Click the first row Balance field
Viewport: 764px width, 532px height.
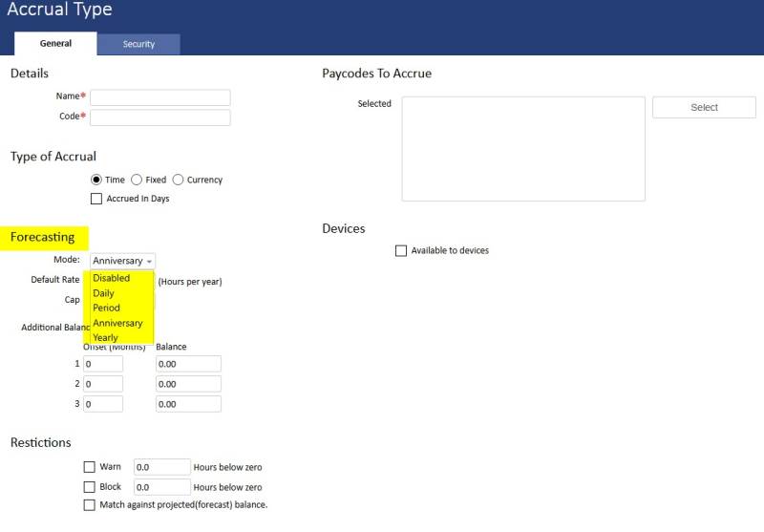click(188, 364)
